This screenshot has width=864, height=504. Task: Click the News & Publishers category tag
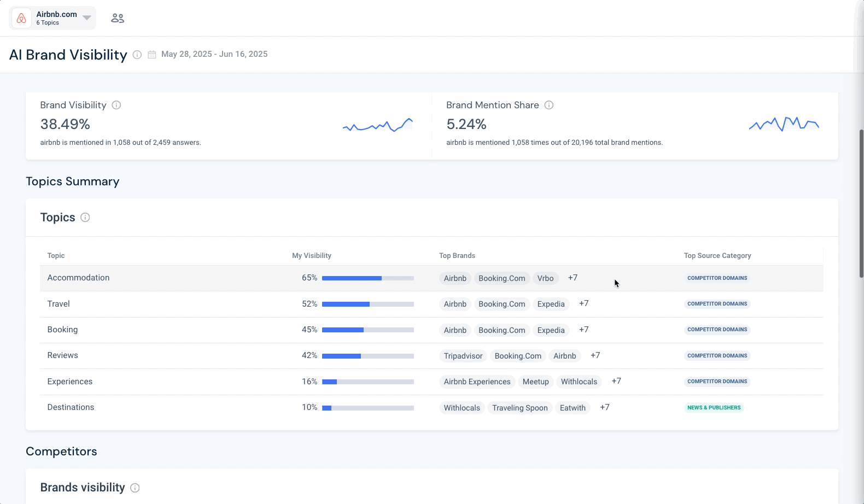[x=714, y=408]
